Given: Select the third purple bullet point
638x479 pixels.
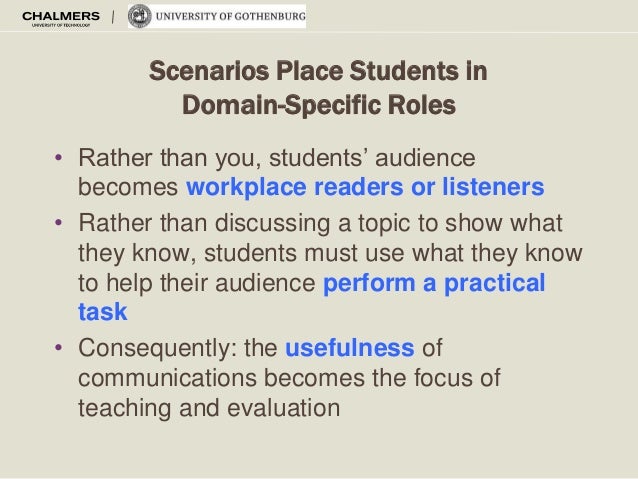Looking at the screenshot, I should pos(59,347).
